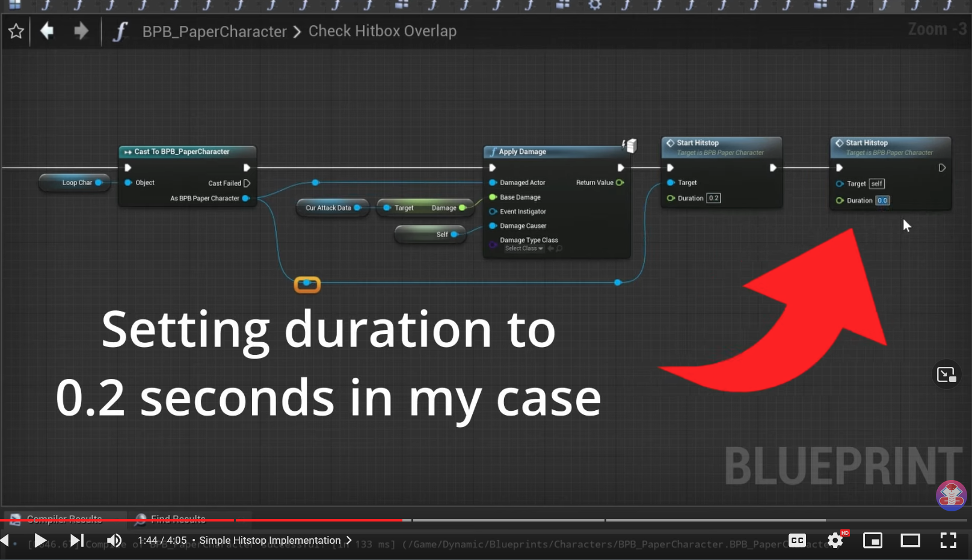Select the Loop Char variable node
972x560 pixels.
pyautogui.click(x=75, y=183)
